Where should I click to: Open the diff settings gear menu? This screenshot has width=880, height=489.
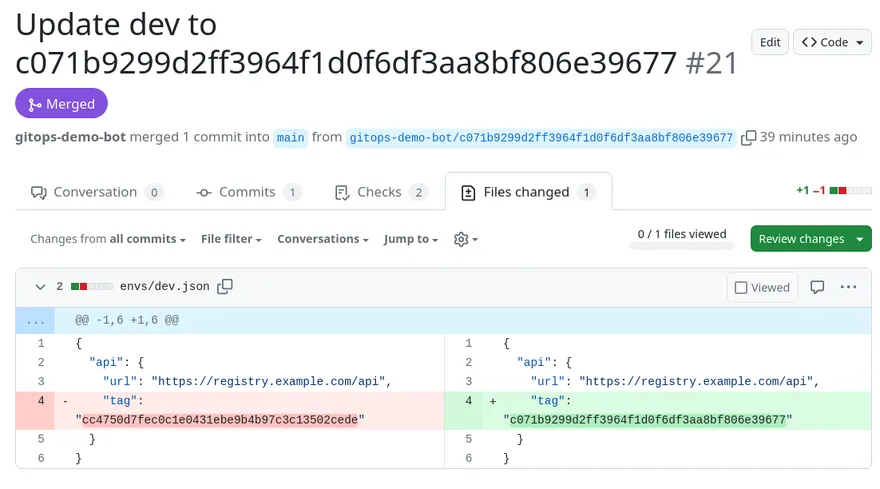465,240
